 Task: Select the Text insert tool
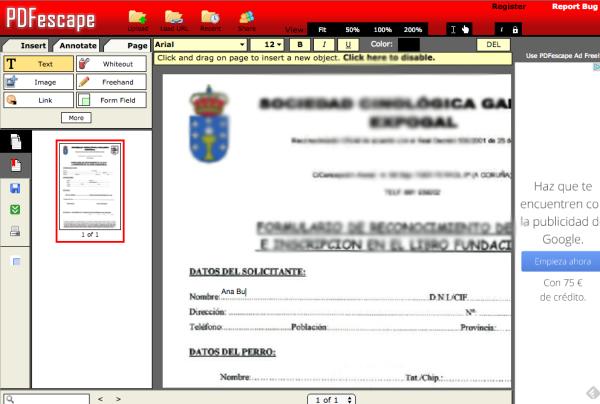[x=38, y=64]
